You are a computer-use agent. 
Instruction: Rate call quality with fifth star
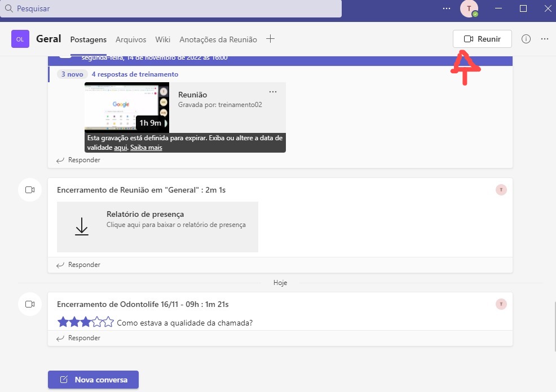click(x=109, y=323)
